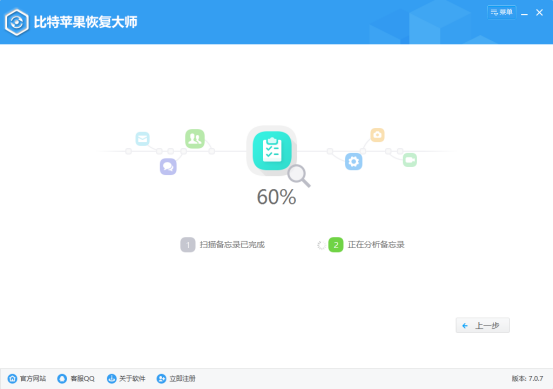Click step 2 正在分析备忘录 badge
This screenshot has width=553, height=389.
click(x=336, y=245)
